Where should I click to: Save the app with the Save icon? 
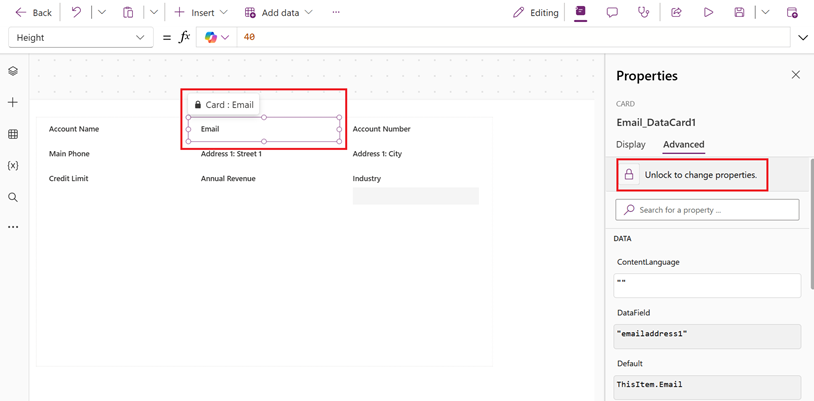[x=740, y=12]
